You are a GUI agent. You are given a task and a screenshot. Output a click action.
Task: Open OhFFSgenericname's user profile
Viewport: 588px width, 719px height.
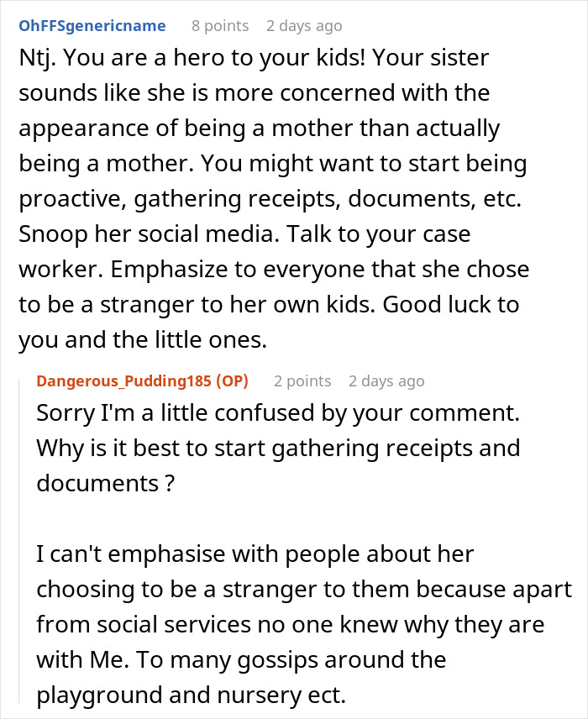(92, 26)
